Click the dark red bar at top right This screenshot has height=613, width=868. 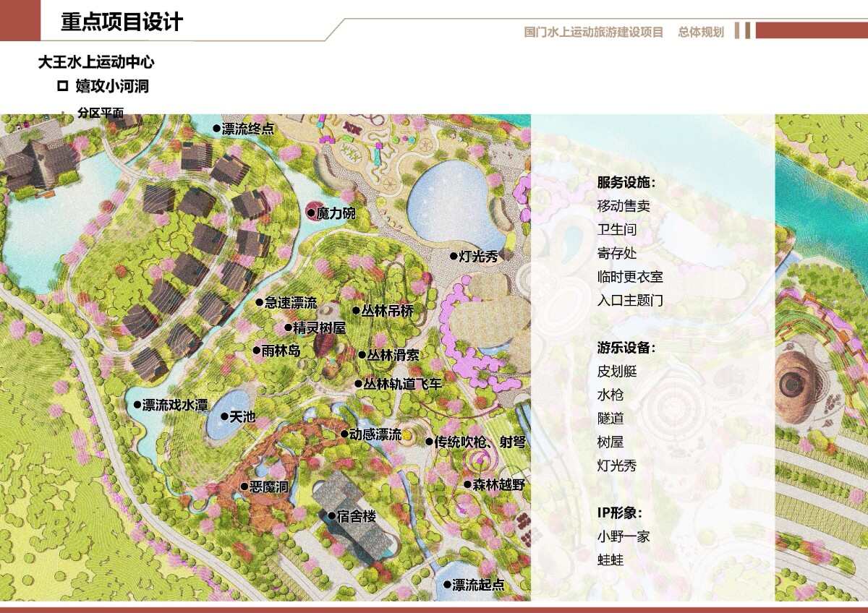pyautogui.click(x=810, y=30)
